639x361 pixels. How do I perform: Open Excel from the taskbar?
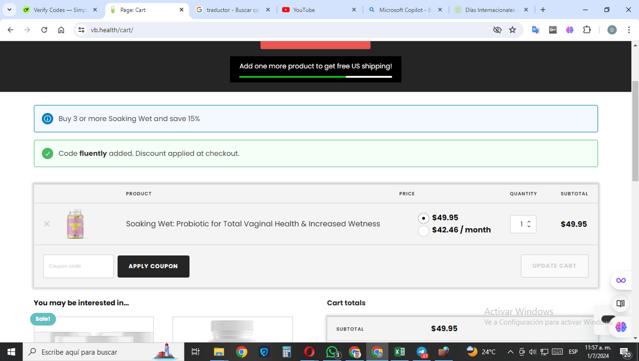[399, 352]
